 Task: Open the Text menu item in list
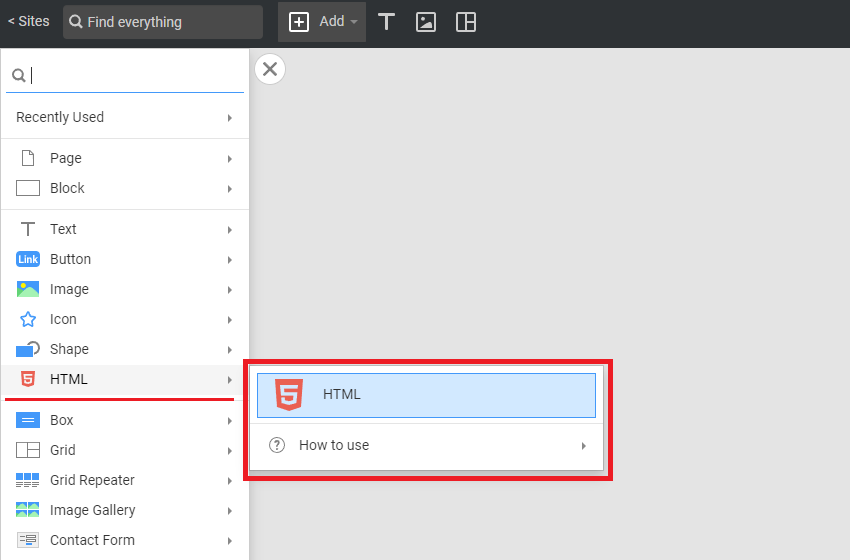tap(125, 229)
